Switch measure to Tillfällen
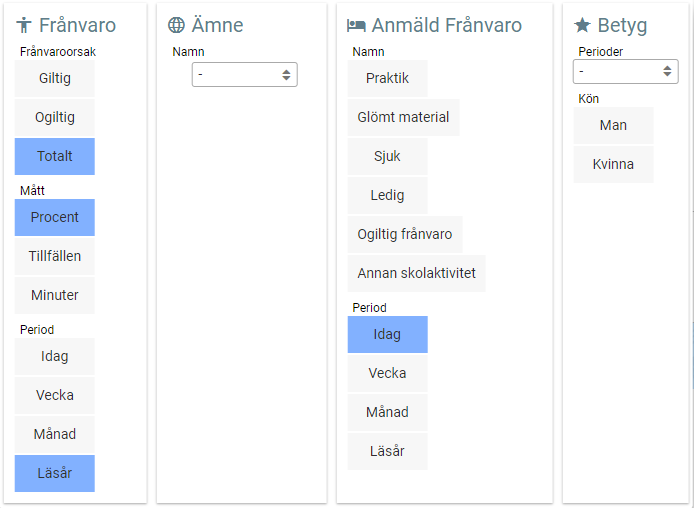Image resolution: width=694 pixels, height=508 pixels. pos(55,256)
